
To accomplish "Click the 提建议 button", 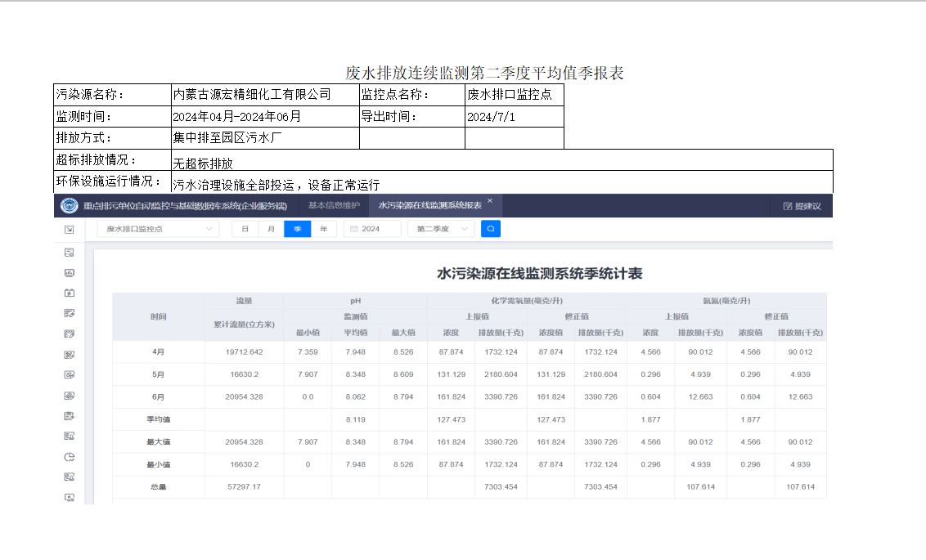I will click(x=802, y=206).
